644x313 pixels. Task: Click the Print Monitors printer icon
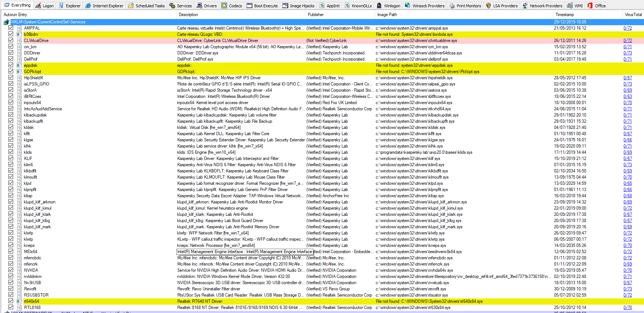452,5
